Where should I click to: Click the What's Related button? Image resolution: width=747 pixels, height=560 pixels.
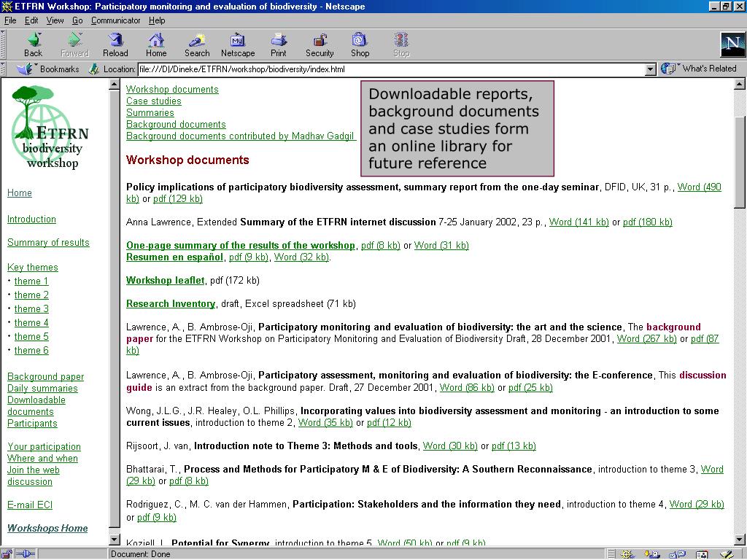click(699, 69)
